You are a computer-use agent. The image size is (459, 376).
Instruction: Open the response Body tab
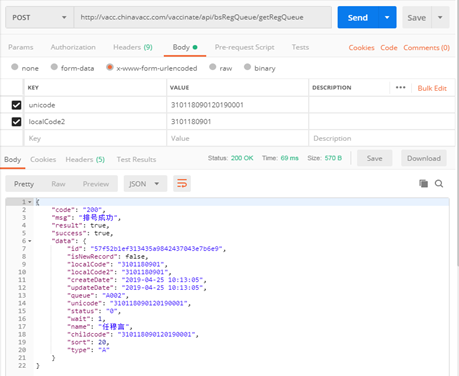click(x=13, y=160)
